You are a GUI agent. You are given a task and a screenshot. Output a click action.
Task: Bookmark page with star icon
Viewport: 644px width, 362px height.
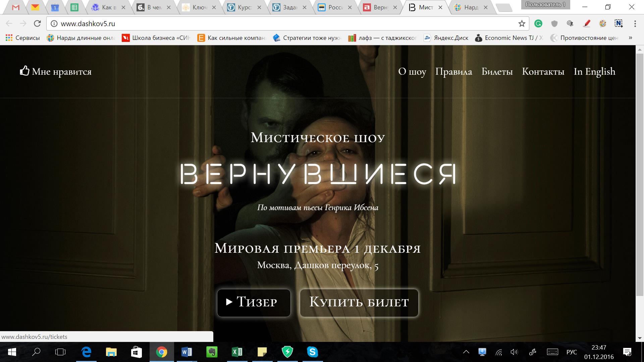(x=522, y=23)
